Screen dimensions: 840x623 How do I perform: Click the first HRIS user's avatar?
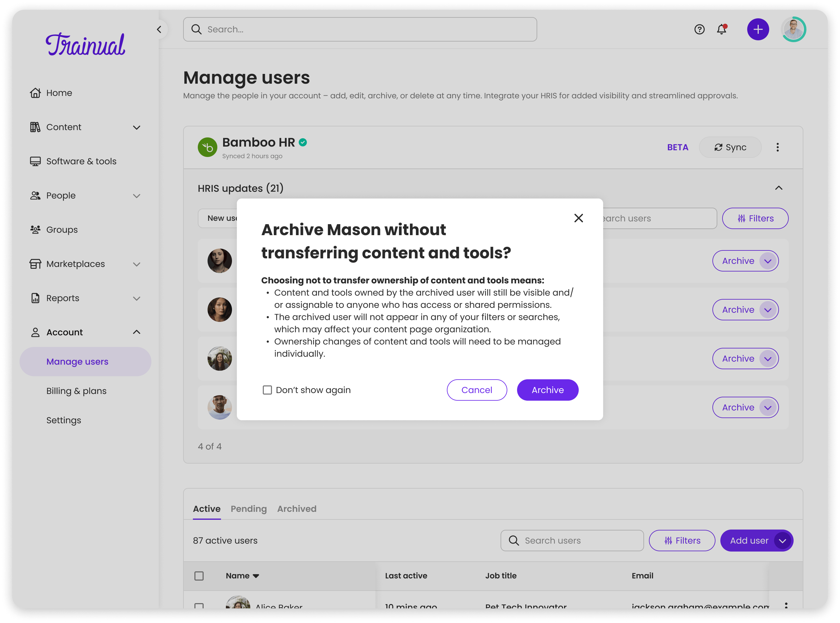(x=219, y=260)
